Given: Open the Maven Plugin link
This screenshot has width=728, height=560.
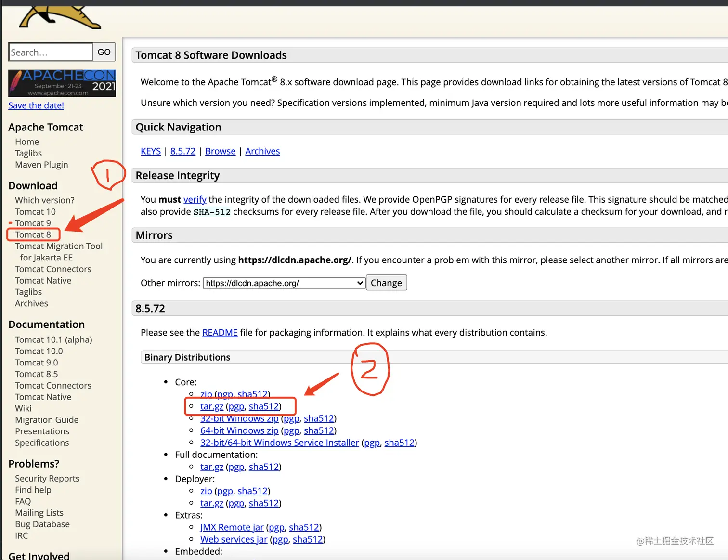Looking at the screenshot, I should 41,165.
